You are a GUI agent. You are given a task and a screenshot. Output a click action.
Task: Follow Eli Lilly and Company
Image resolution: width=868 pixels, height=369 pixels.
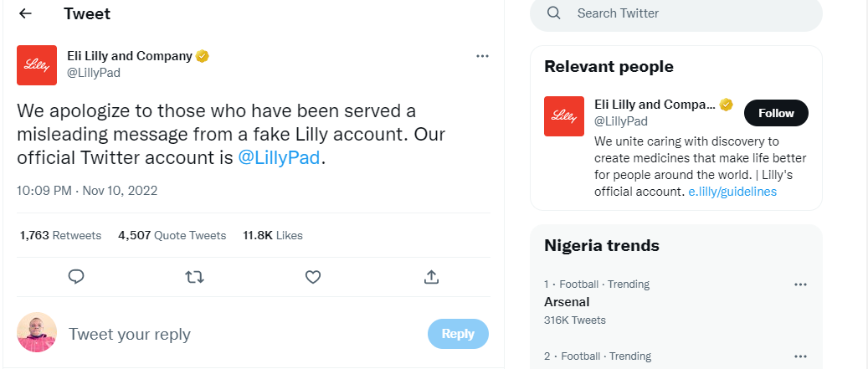pos(775,113)
